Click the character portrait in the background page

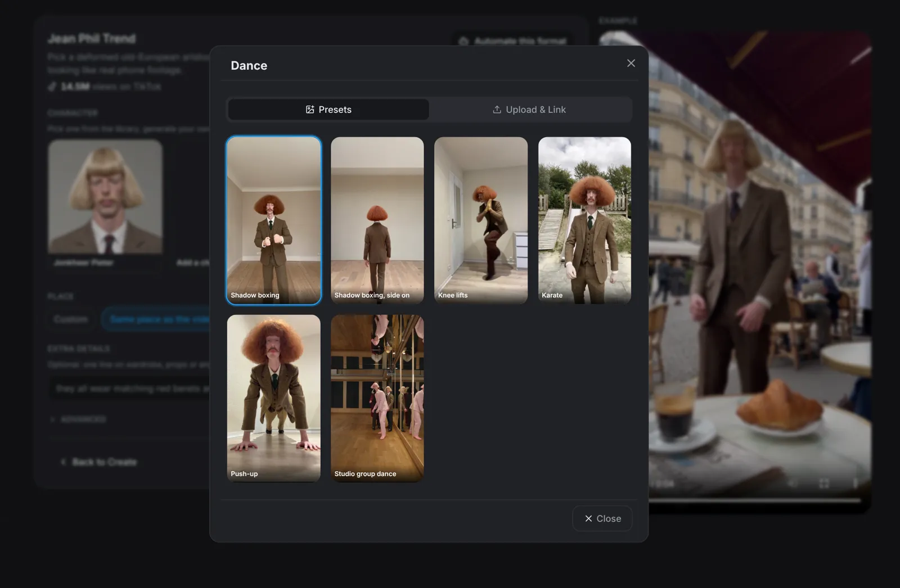[105, 197]
